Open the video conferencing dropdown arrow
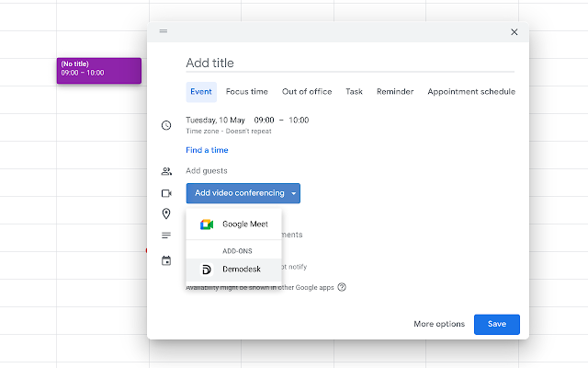 [294, 193]
